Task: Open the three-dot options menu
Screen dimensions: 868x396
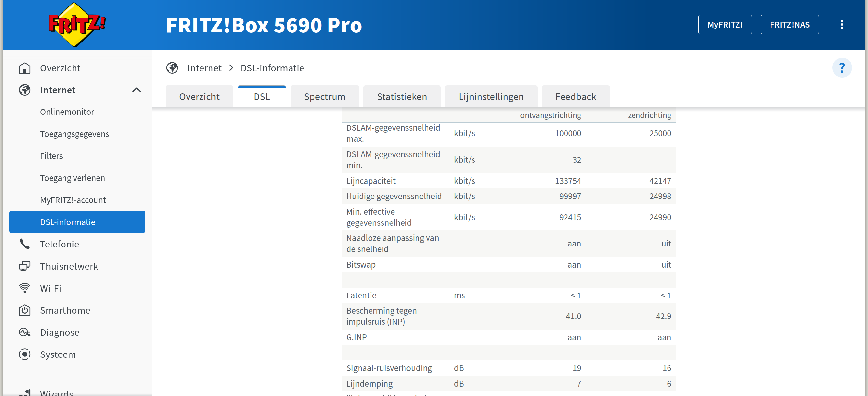Action: [841, 25]
